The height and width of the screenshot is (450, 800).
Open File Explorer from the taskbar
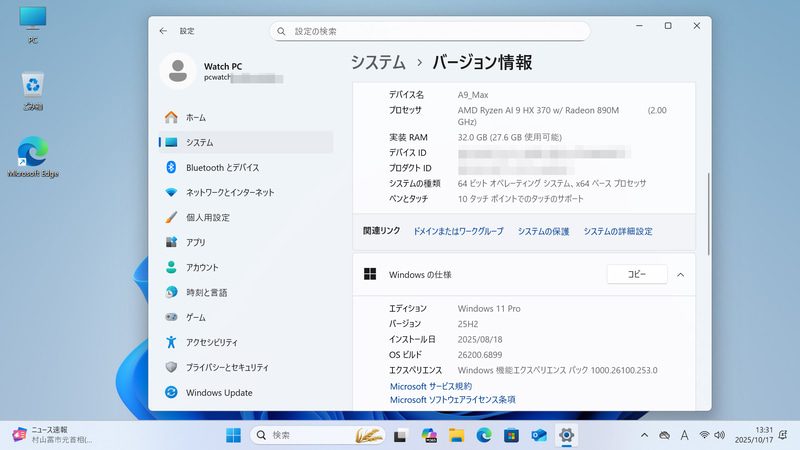click(456, 435)
